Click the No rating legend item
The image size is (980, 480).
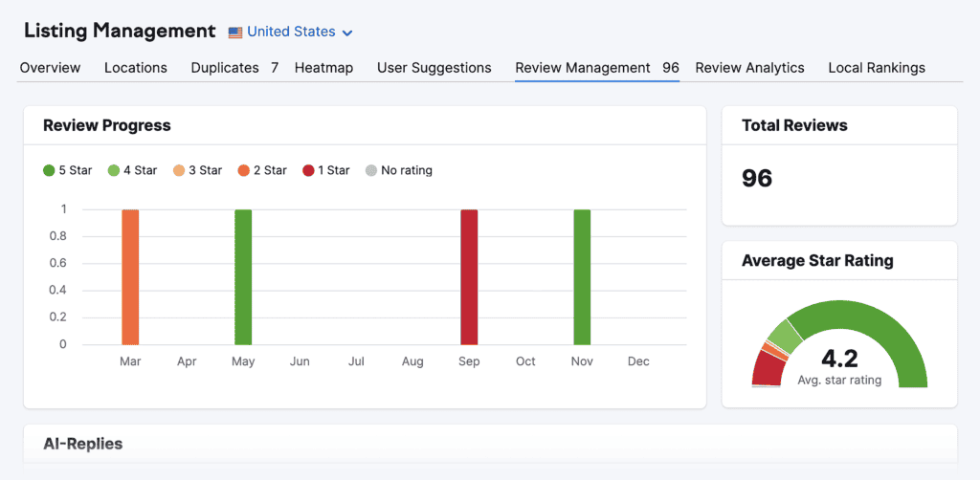tap(399, 170)
